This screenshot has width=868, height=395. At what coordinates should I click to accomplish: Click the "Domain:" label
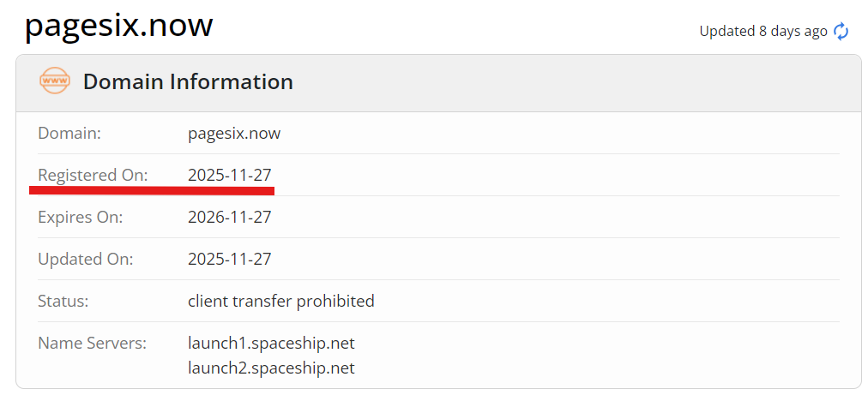pos(69,134)
